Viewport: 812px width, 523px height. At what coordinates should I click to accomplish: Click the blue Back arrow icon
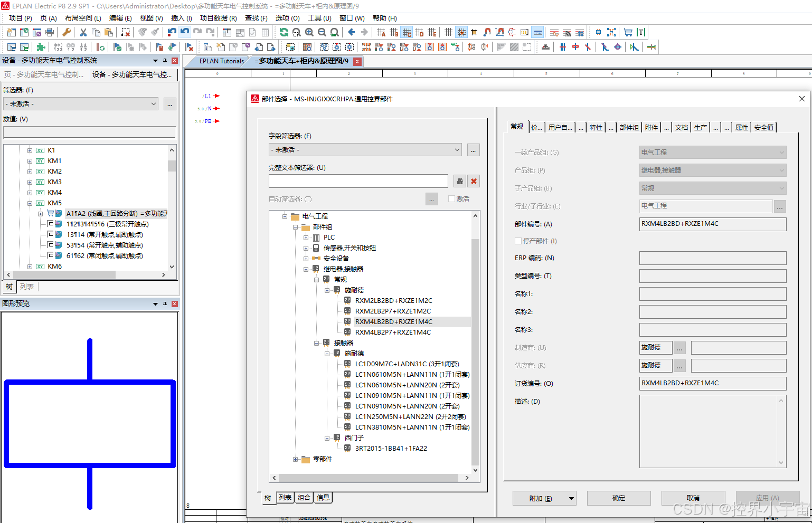pos(352,32)
